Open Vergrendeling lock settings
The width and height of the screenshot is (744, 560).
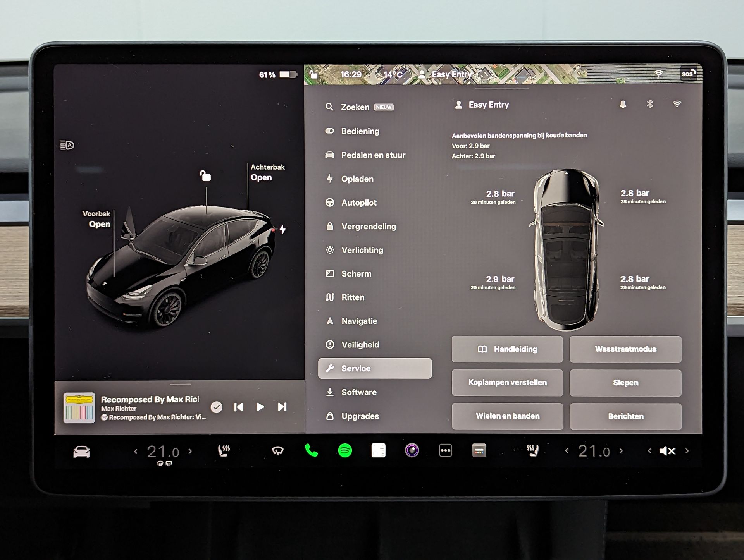[x=361, y=226]
